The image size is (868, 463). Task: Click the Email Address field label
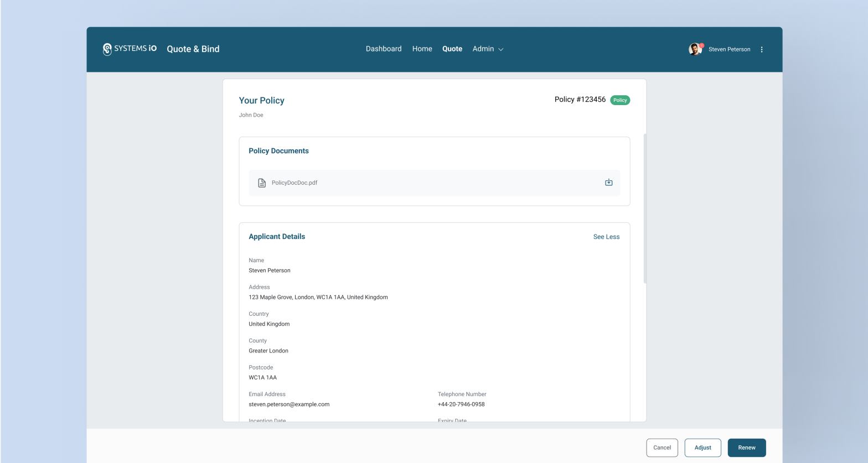[267, 394]
